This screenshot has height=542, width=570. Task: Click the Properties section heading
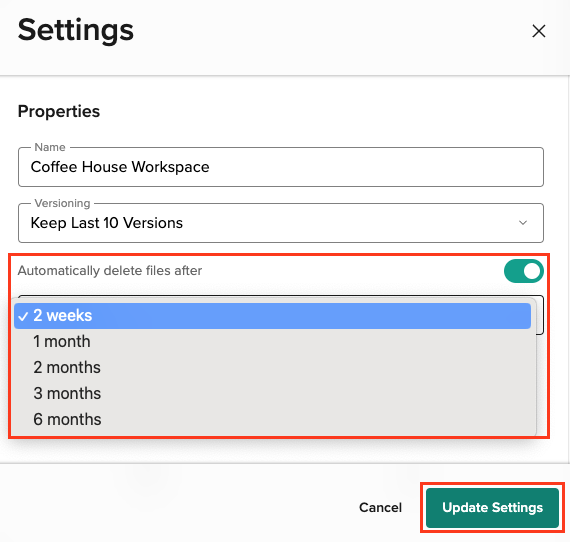point(59,111)
